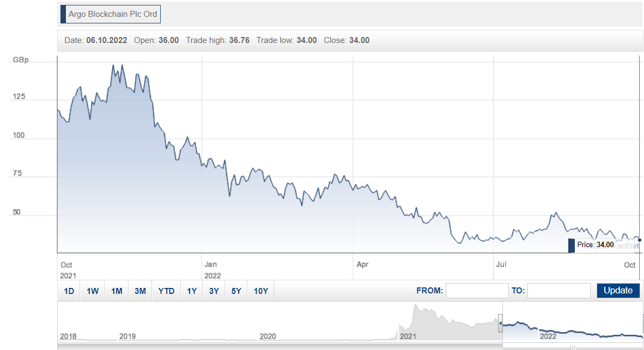644x350 pixels.
Task: Click the Update button
Action: (x=618, y=291)
